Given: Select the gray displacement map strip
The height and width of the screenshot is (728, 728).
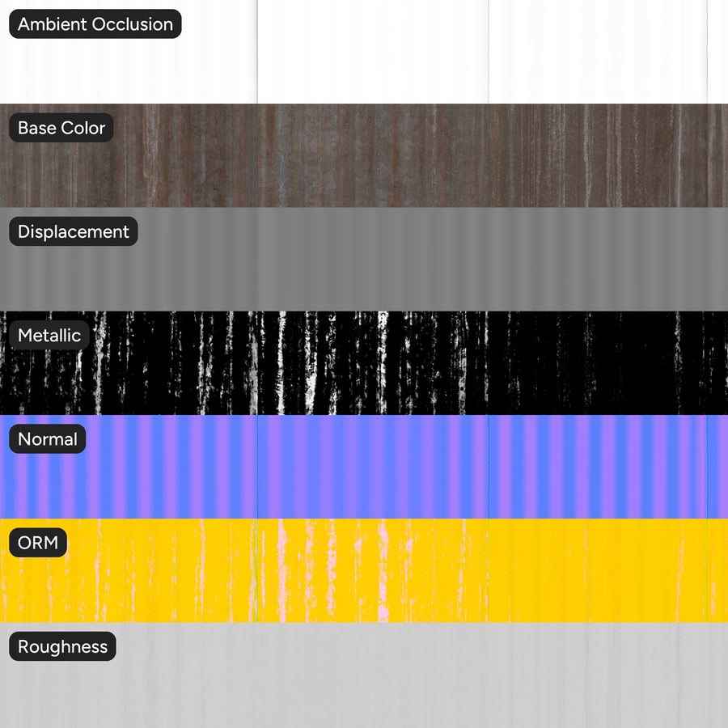Looking at the screenshot, I should click(x=364, y=259).
